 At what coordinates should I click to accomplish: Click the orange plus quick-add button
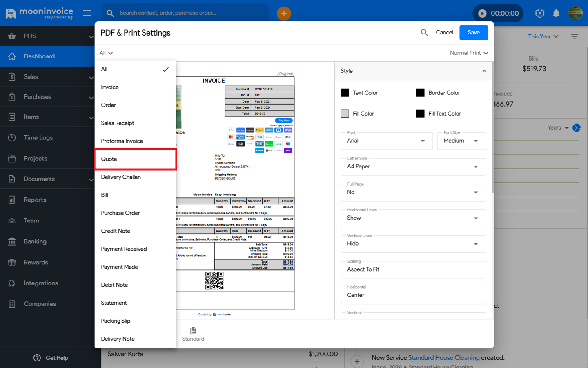[x=284, y=13]
